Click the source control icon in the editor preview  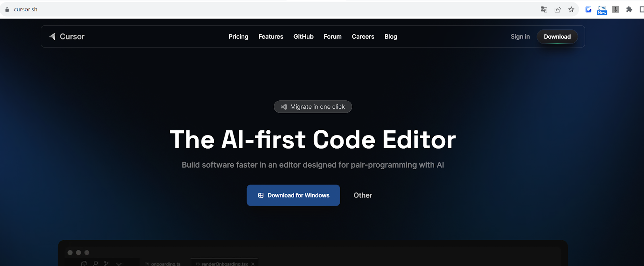(x=106, y=264)
